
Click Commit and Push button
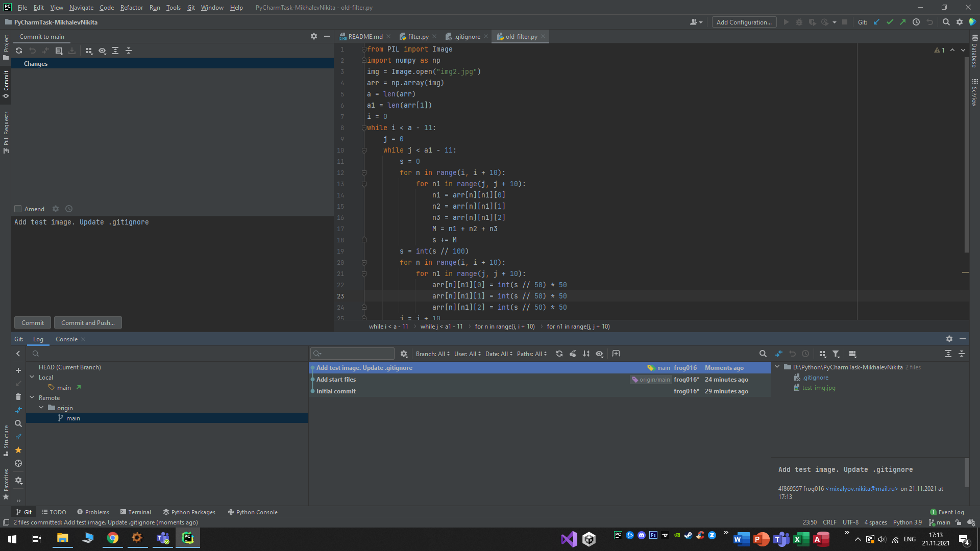point(88,322)
